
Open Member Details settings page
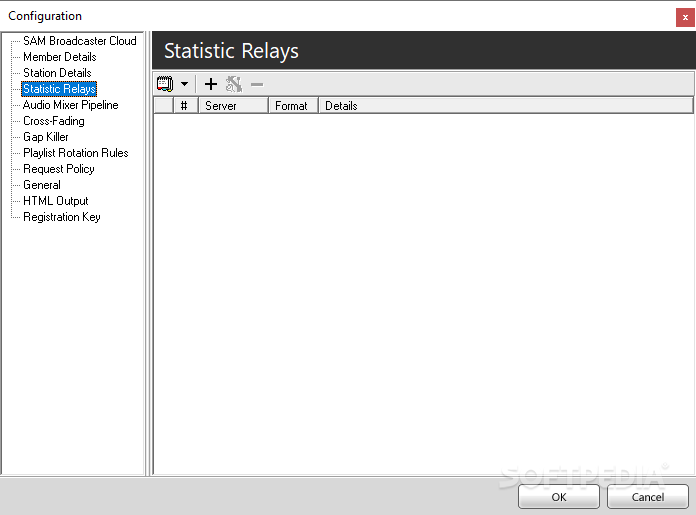(59, 57)
